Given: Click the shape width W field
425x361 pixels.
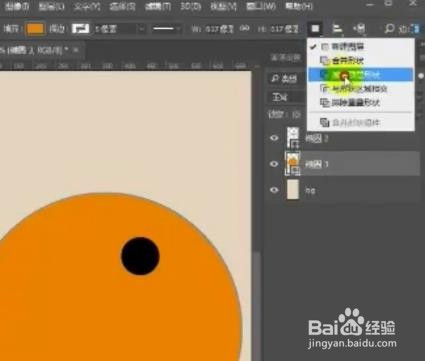Looking at the screenshot, I should pyautogui.click(x=219, y=29).
